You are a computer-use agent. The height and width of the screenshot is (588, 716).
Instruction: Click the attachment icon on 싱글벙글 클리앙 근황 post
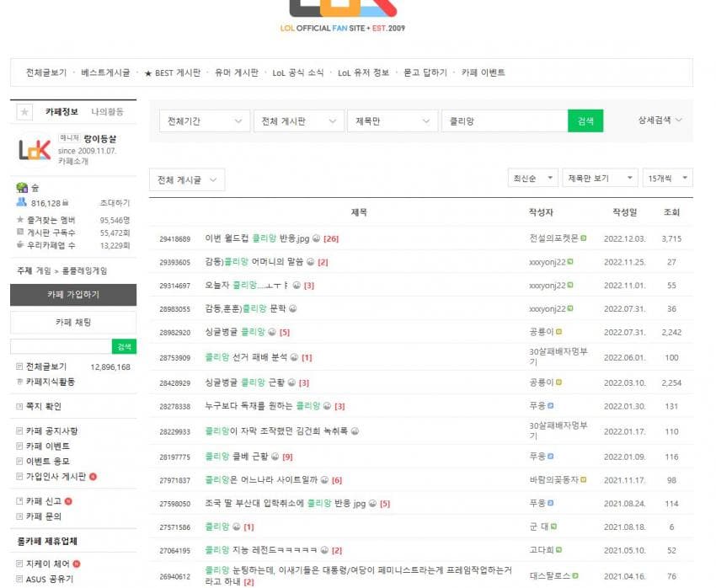[291, 382]
